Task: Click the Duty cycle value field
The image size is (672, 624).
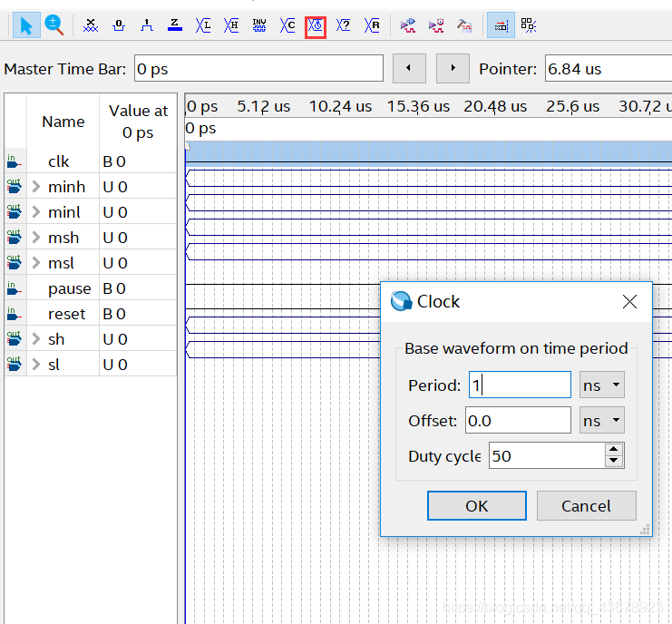Action: (547, 455)
